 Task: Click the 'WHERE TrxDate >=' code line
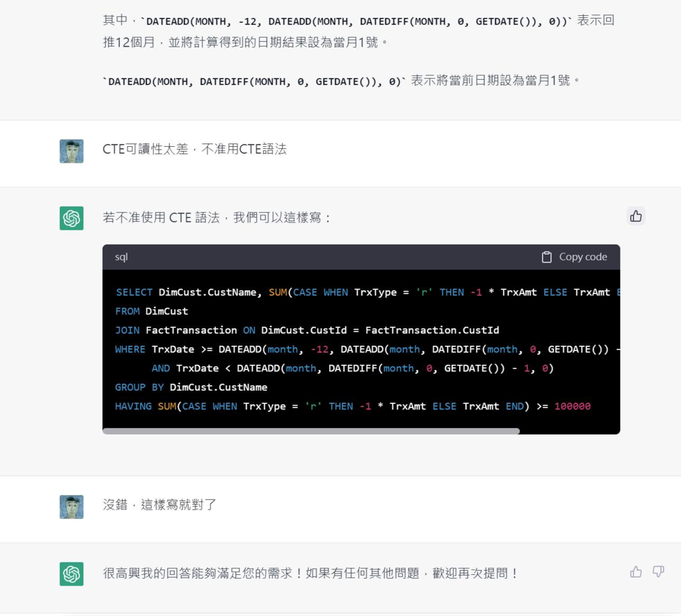(367, 350)
